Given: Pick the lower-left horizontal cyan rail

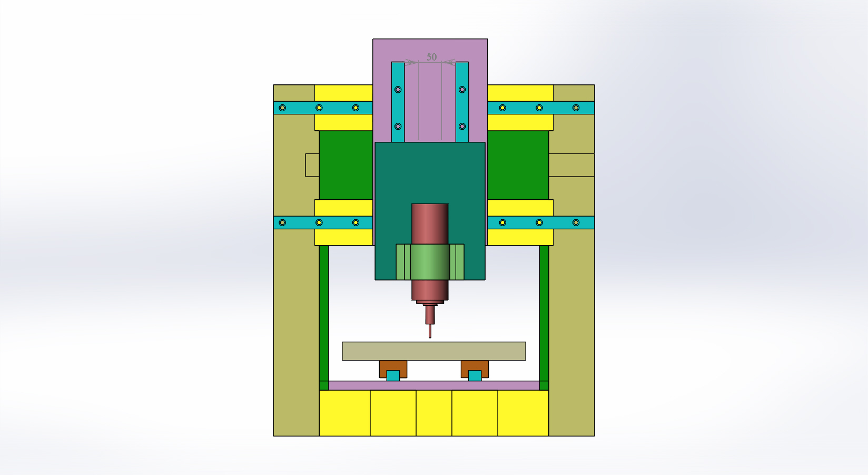Looking at the screenshot, I should point(323,222).
